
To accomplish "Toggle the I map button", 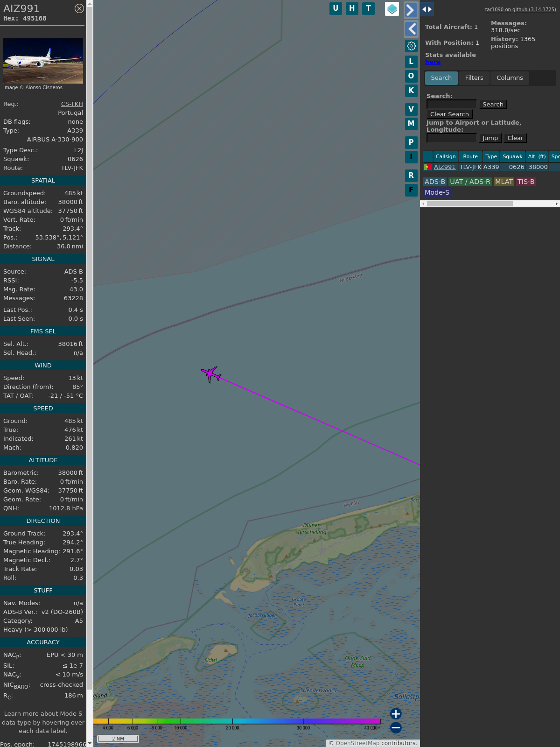I will pyautogui.click(x=411, y=157).
